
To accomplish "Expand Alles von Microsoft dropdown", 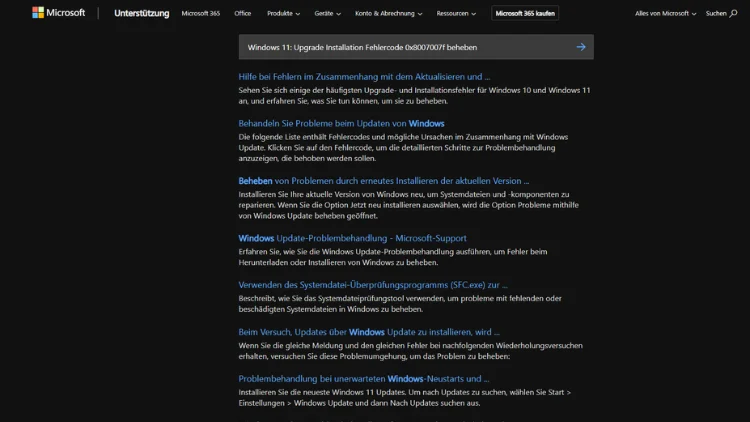I will pos(665,13).
